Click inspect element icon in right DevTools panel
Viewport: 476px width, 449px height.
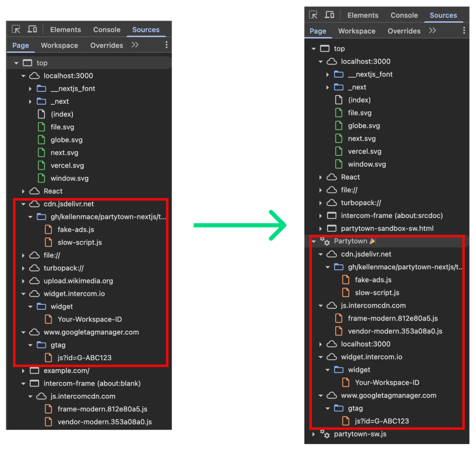(x=313, y=15)
